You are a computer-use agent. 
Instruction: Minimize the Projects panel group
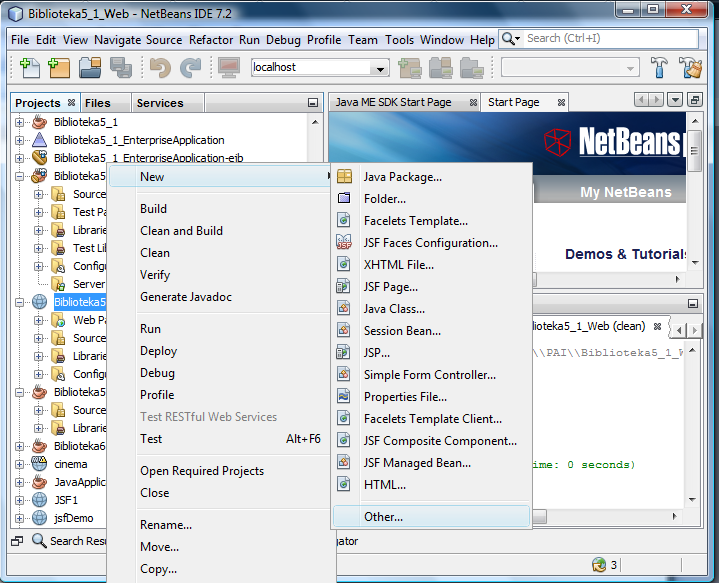tap(313, 103)
